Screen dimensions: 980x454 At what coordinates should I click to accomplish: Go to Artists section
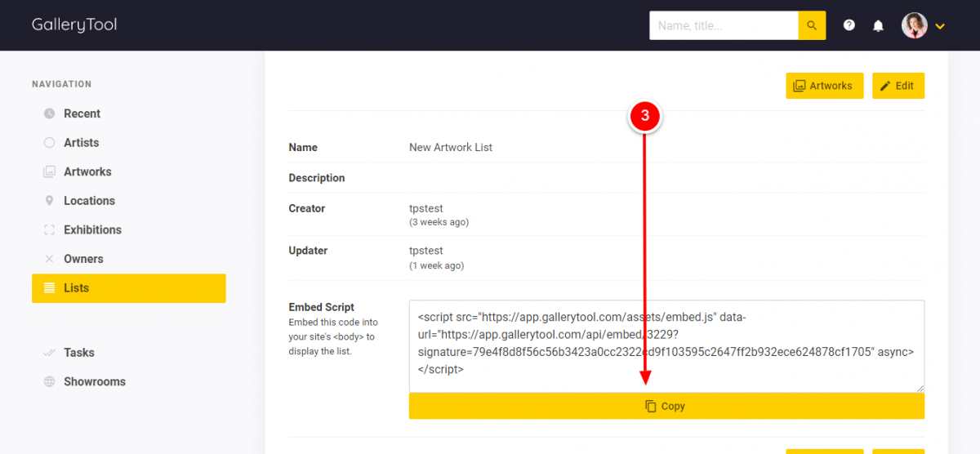click(81, 142)
